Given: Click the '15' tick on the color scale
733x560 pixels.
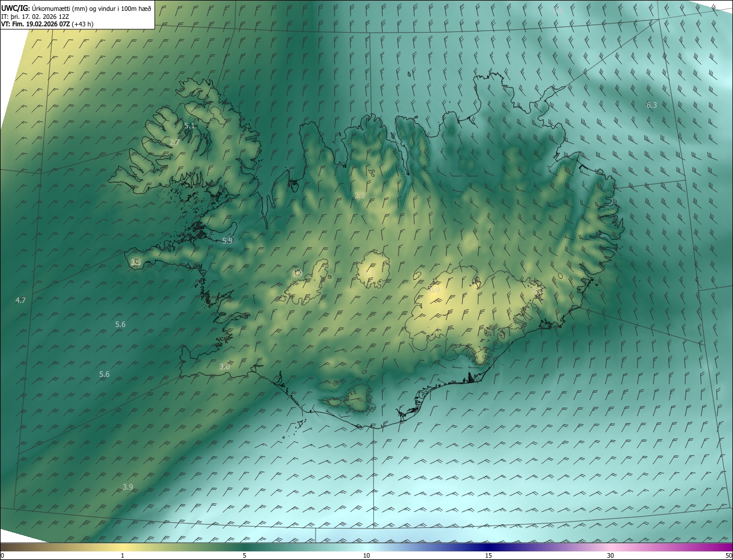Looking at the screenshot, I should [x=488, y=555].
